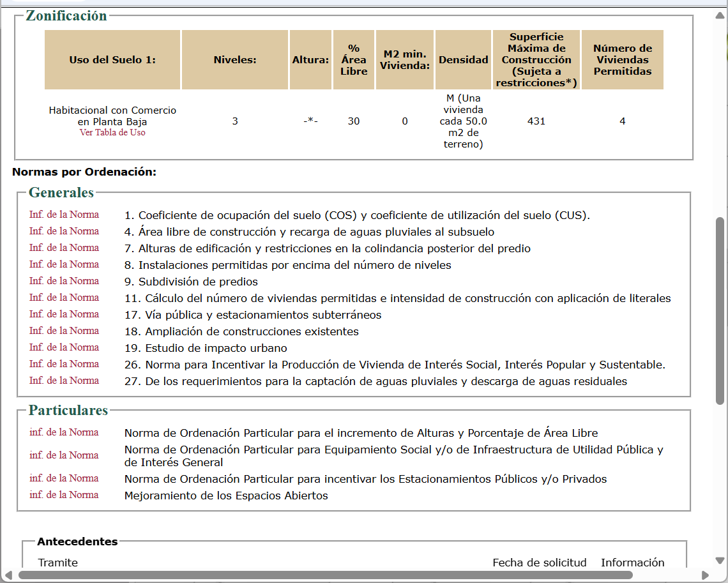Click the M2 min. Vivienda value '0'
This screenshot has width=728, height=583.
tap(405, 121)
